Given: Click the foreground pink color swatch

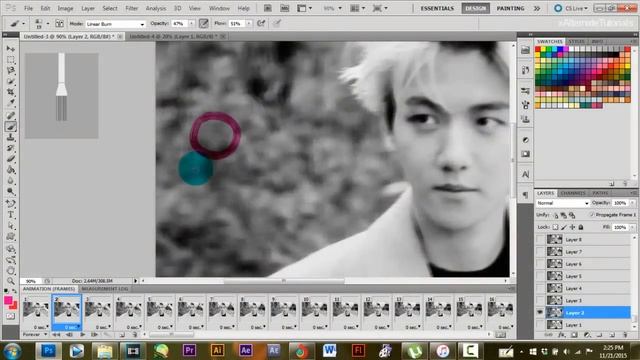Looking at the screenshot, I should tap(8, 300).
